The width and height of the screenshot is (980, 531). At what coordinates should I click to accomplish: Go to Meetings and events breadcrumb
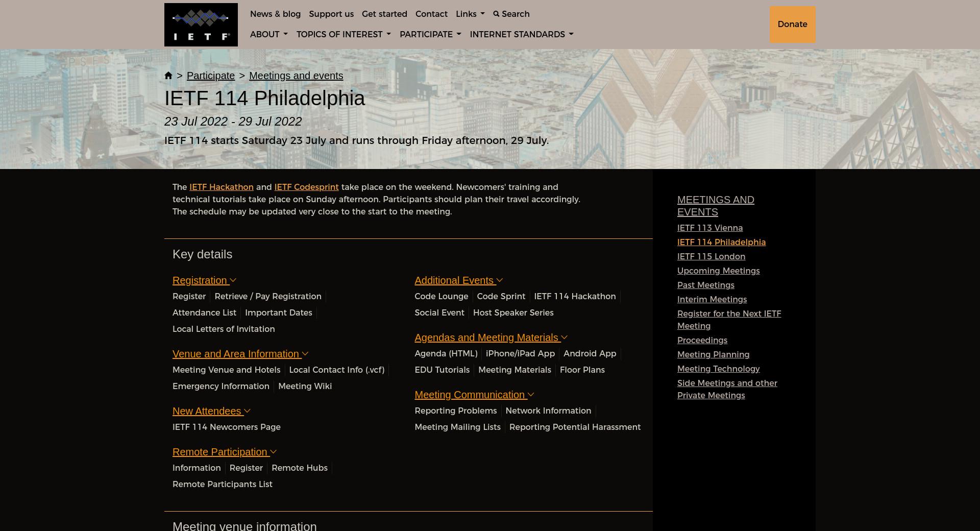click(296, 76)
